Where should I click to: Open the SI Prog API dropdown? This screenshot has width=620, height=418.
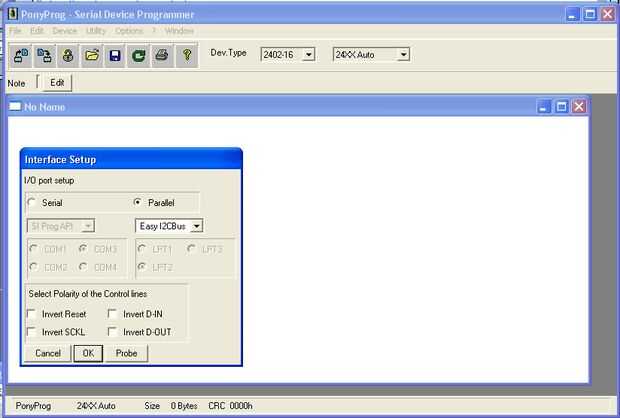point(88,226)
